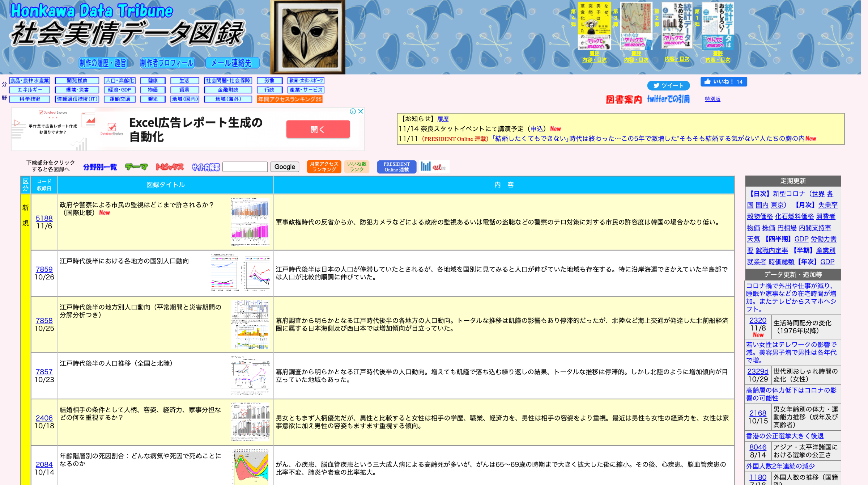Screen dimensions: 868x485
Task: Click the Facebook いいね! thumbs-up button
Action: pos(723,81)
